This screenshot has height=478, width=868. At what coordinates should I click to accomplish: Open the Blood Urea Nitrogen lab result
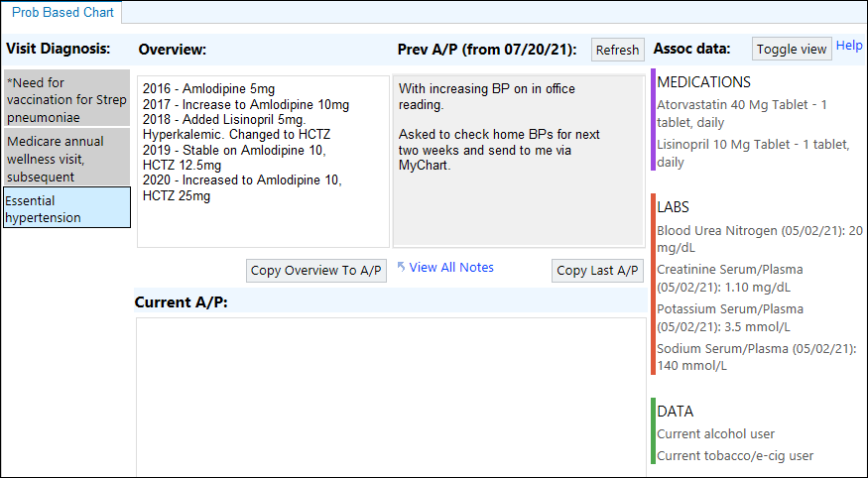(759, 238)
